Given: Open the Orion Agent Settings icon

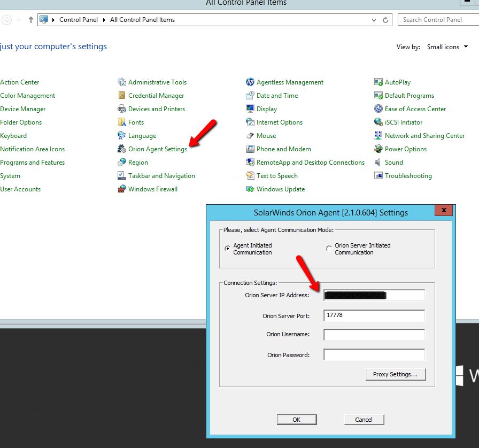Looking at the screenshot, I should (122, 149).
